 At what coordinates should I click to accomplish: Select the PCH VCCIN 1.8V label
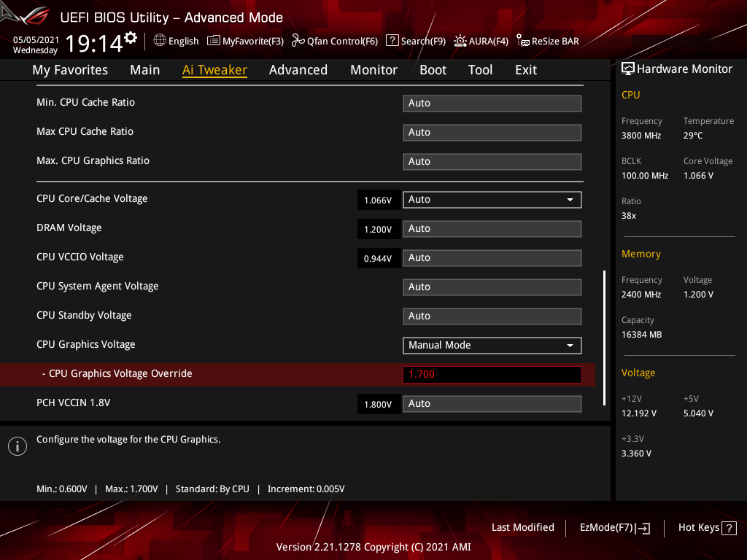(74, 402)
